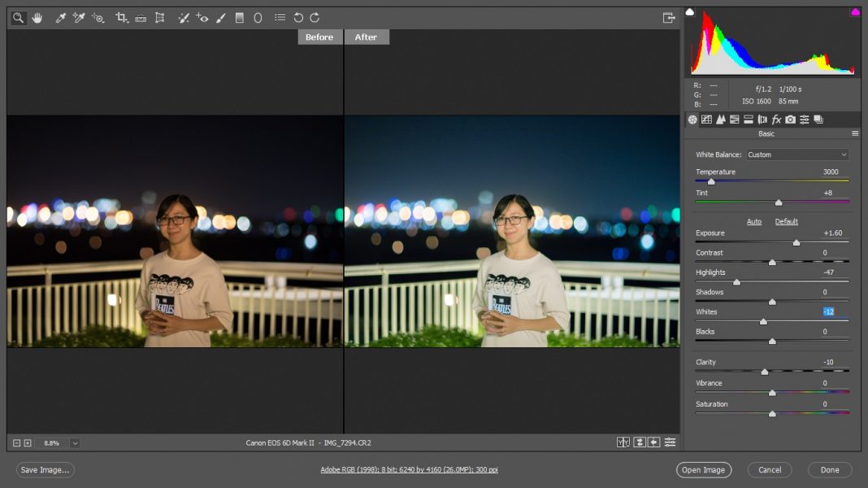Click the Temperature slider handle
Screen dimensions: 868x488
(711, 181)
